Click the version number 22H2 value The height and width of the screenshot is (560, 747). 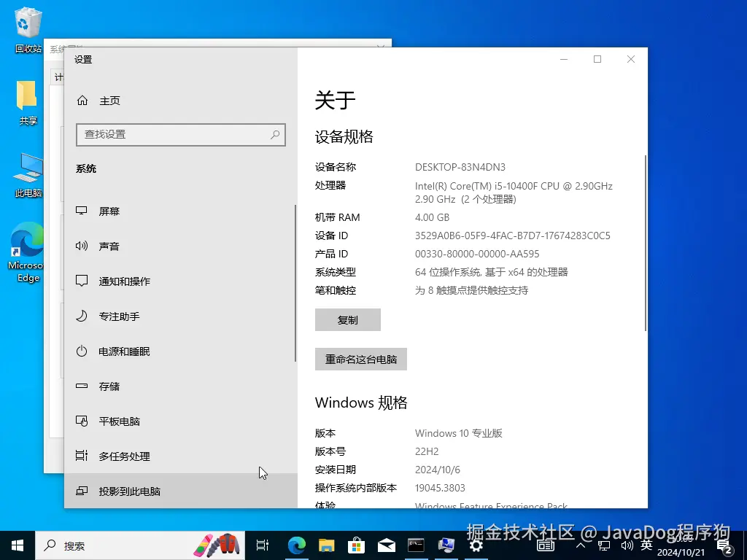click(x=427, y=451)
